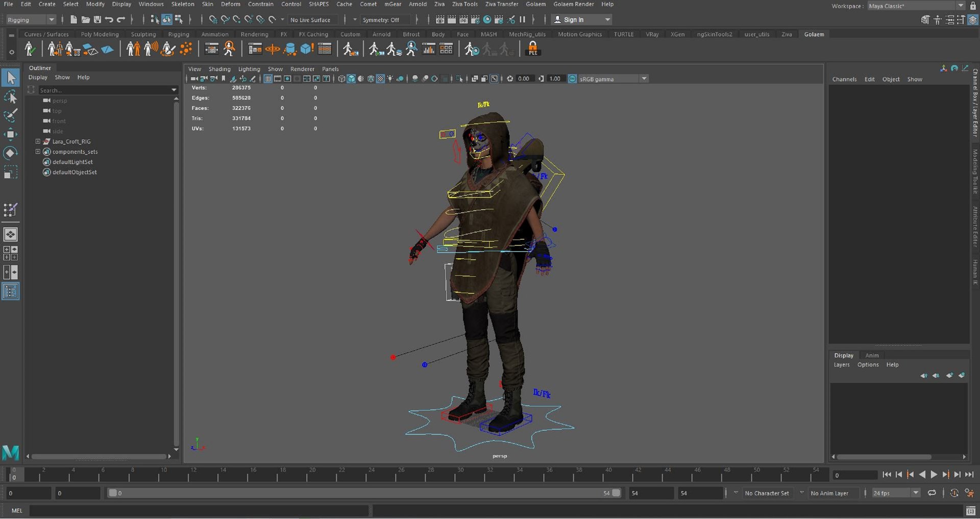The image size is (980, 519).
Task: Click the first Golaem shelf character icon
Action: pyautogui.click(x=30, y=49)
